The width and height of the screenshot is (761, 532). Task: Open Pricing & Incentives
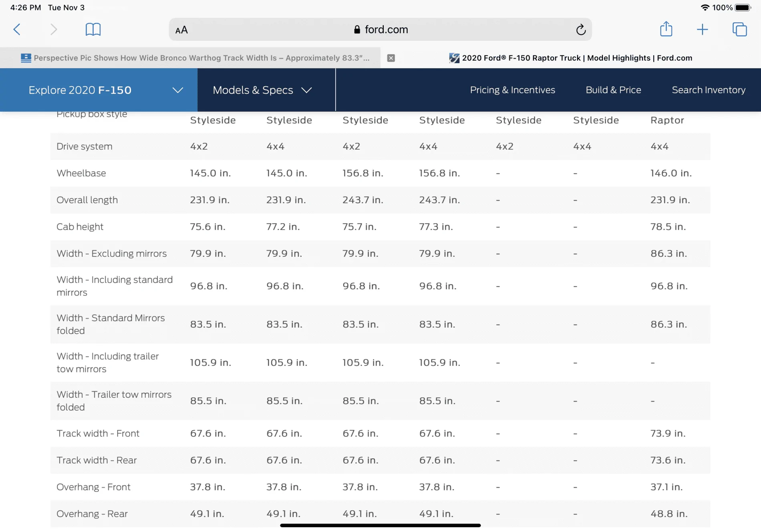[x=512, y=90]
